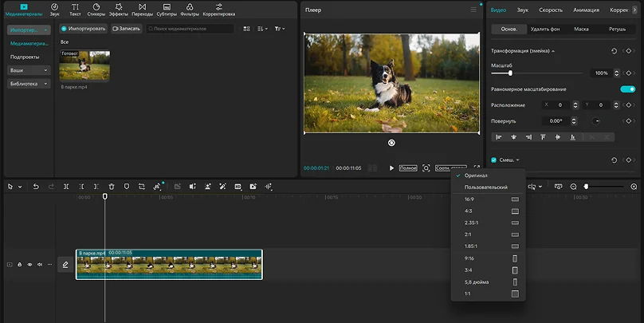The height and width of the screenshot is (323, 644).
Task: Add a keyframe for Масштаб
Action: click(x=628, y=73)
